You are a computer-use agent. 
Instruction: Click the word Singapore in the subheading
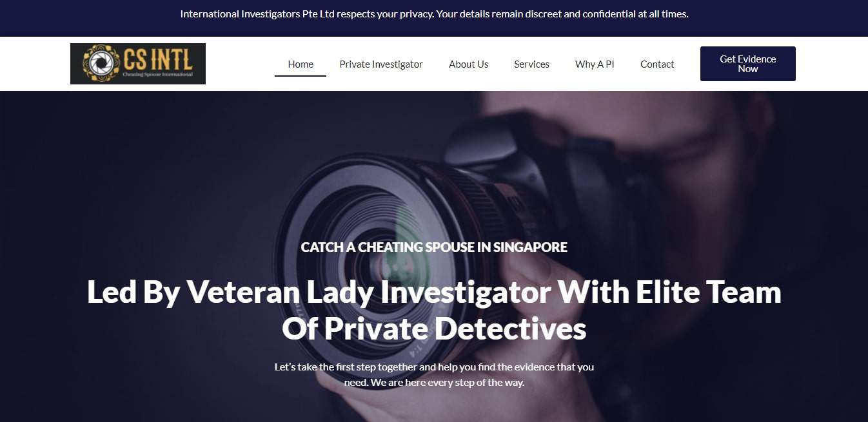530,247
